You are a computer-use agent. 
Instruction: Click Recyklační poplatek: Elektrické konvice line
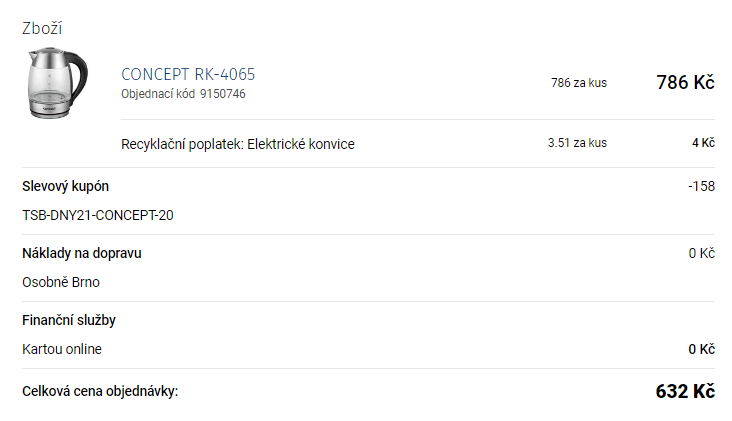[238, 144]
